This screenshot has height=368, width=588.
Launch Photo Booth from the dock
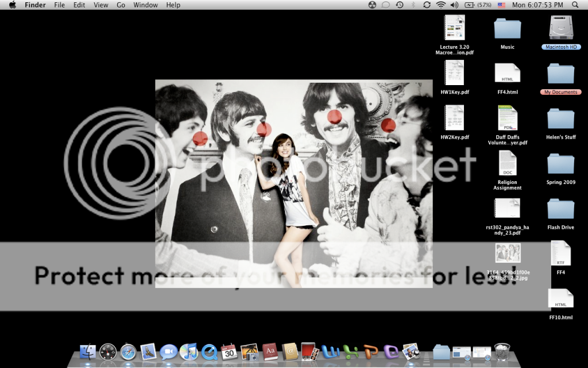[x=310, y=351]
